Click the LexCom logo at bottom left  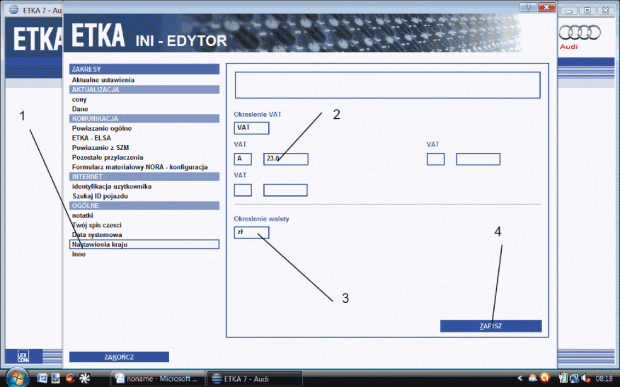pyautogui.click(x=24, y=357)
